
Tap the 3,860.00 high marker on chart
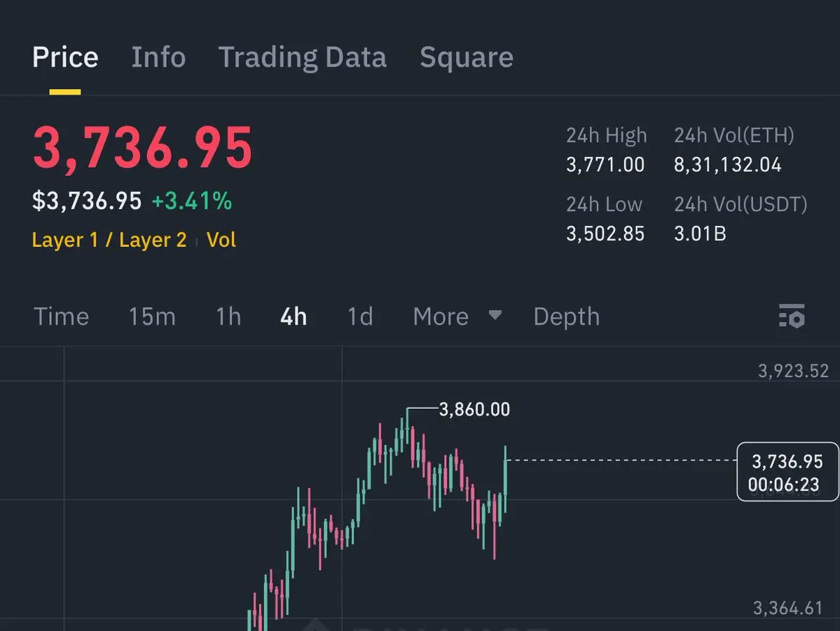pyautogui.click(x=474, y=409)
